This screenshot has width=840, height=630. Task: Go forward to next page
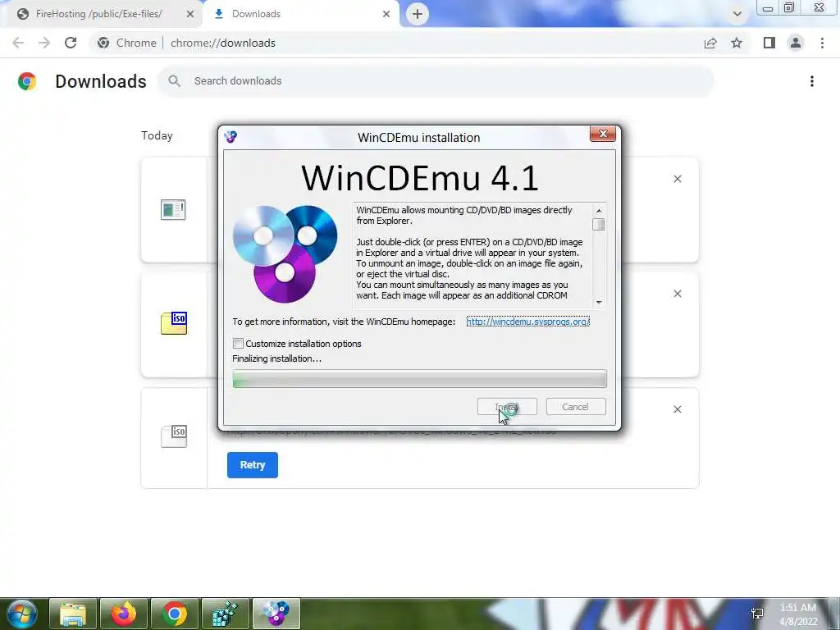pos(44,43)
